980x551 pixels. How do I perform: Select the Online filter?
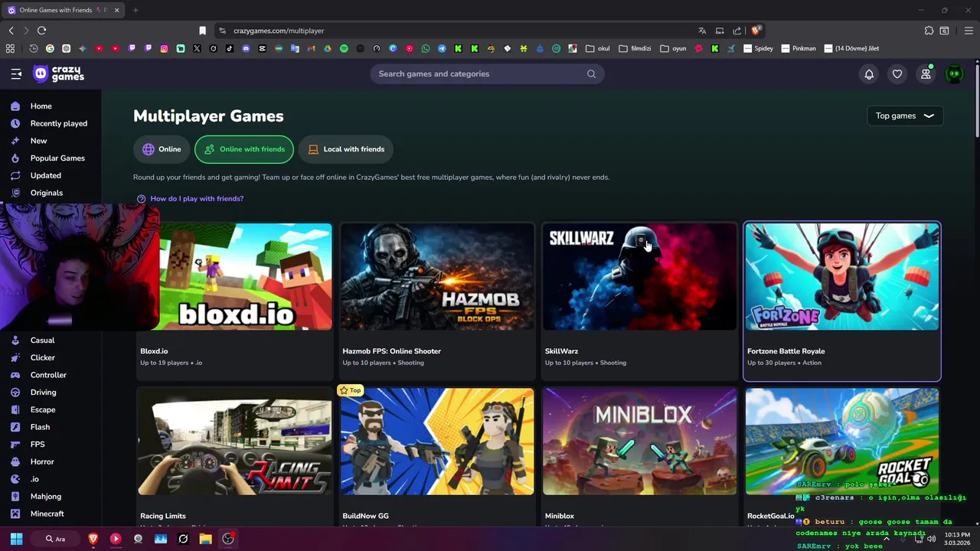pyautogui.click(x=162, y=149)
